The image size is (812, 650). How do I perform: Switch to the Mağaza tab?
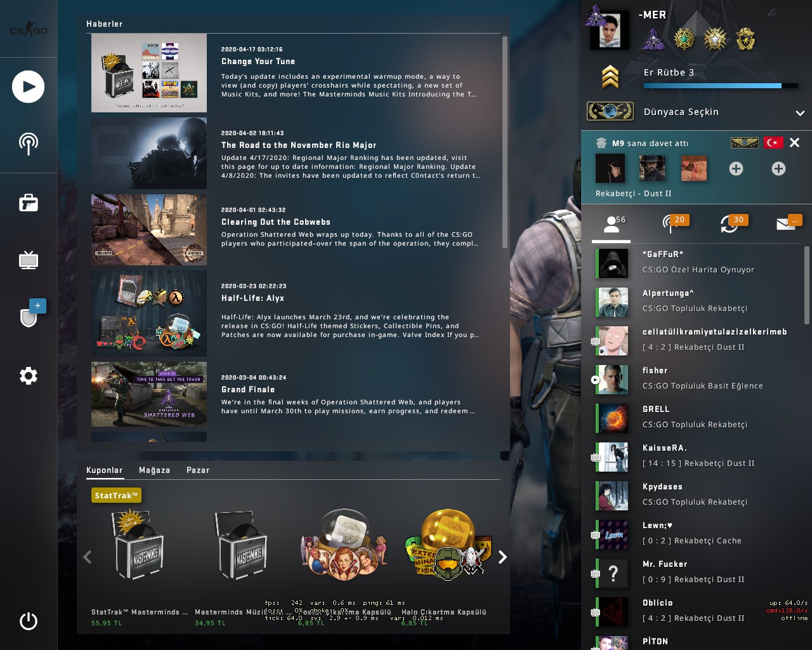tap(155, 470)
